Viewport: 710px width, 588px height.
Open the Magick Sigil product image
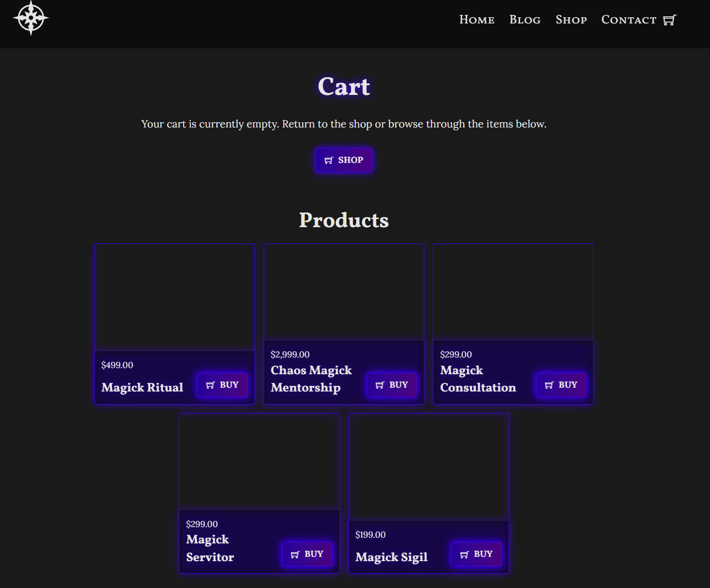[429, 467]
